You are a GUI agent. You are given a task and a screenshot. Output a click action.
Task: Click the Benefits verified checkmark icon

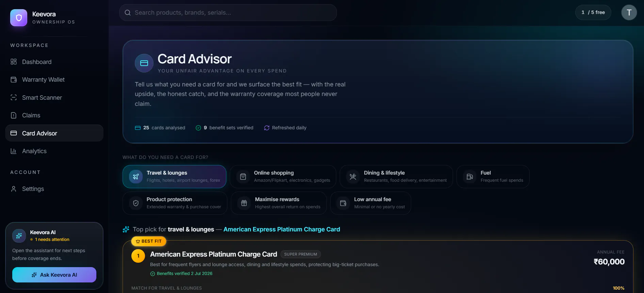(152, 274)
